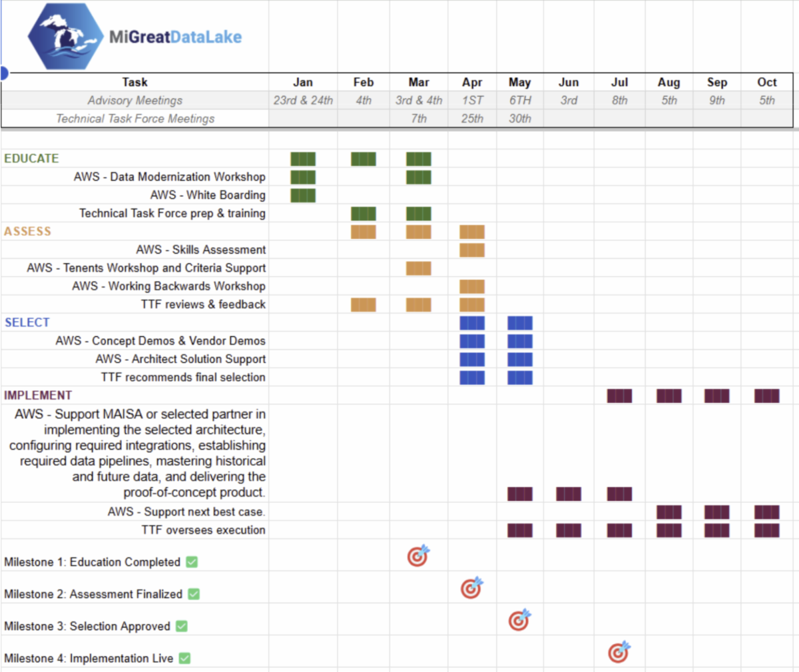Click the Milestone 2 target icon in April
The width and height of the screenshot is (799, 672).
coord(471,588)
